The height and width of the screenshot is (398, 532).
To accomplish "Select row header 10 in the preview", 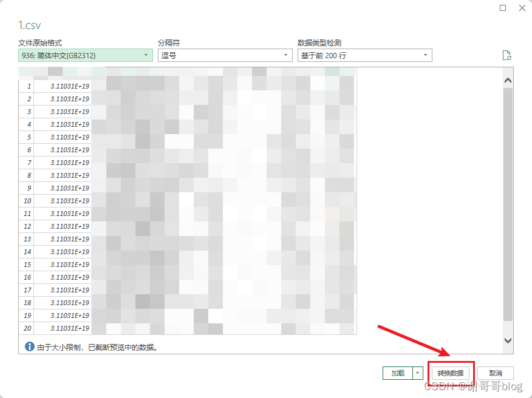I will [27, 201].
